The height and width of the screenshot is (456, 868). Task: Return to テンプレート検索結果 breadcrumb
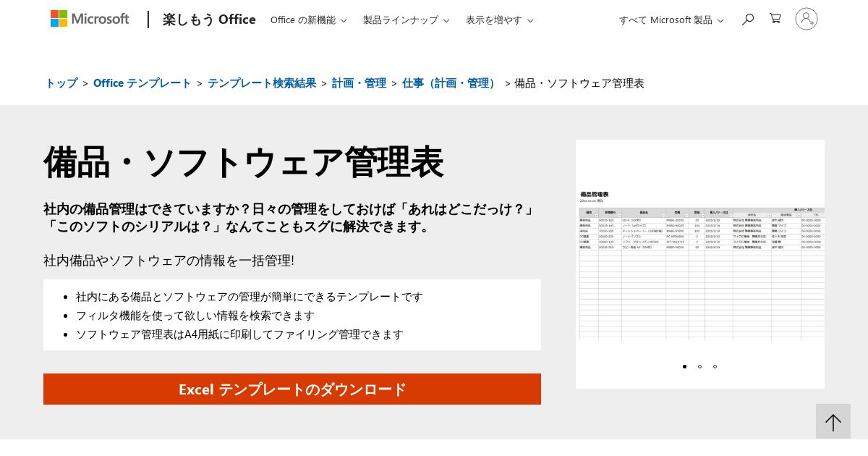(262, 83)
